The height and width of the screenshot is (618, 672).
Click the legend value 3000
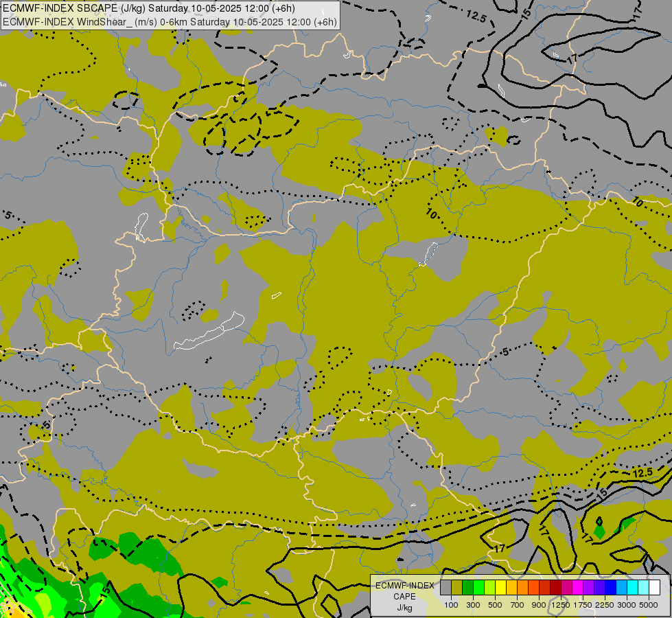coord(627,605)
